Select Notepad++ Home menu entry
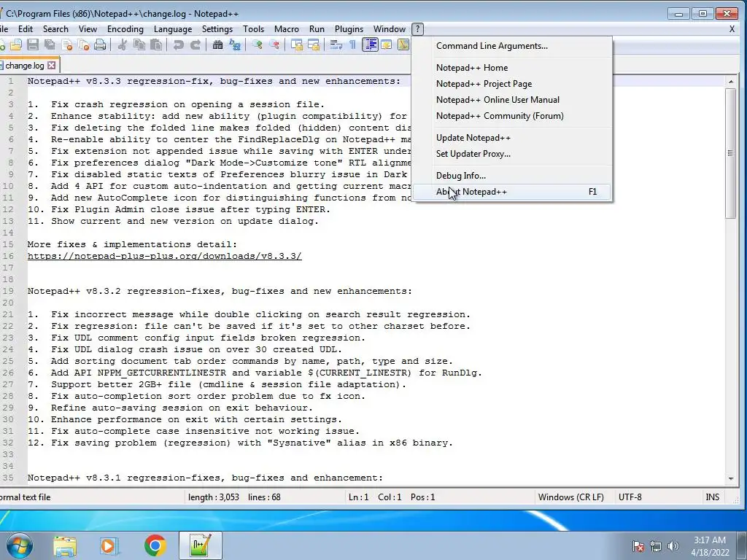Viewport: 747px width, 560px height. (x=512, y=68)
